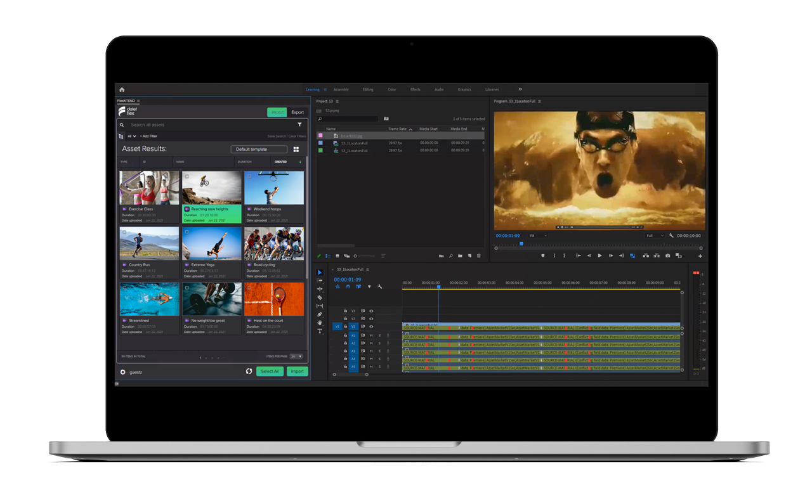Viewport: 812px width, 504px height.
Task: Open the Export tab in FlexXTEND
Action: point(298,112)
